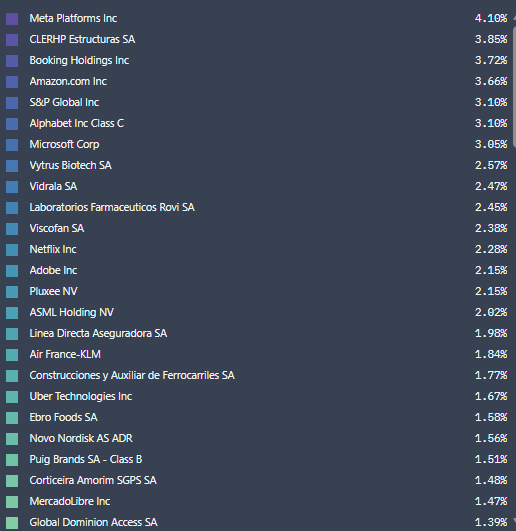Select Laboratorios Farmaceuticos Rovi SA name
The image size is (516, 531).
(x=112, y=207)
